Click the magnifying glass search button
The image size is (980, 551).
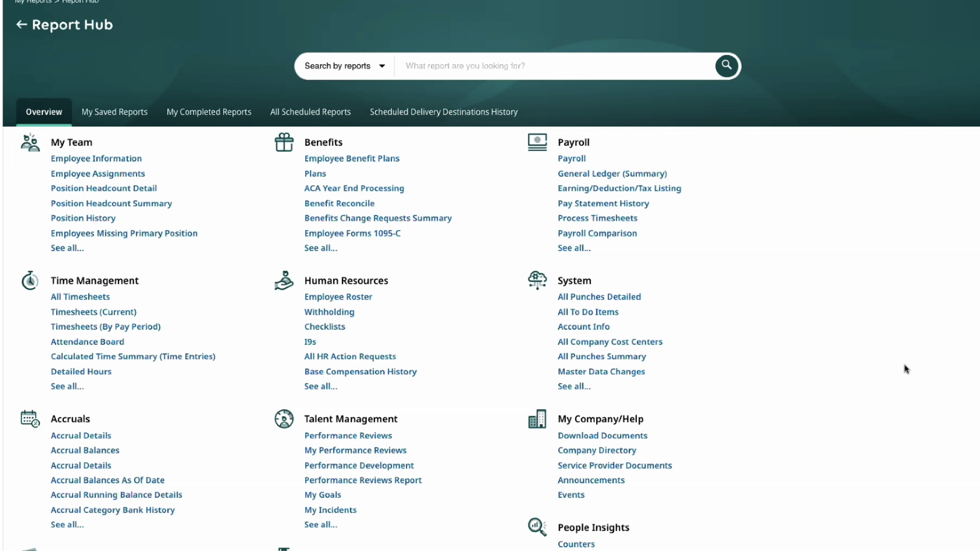(727, 66)
